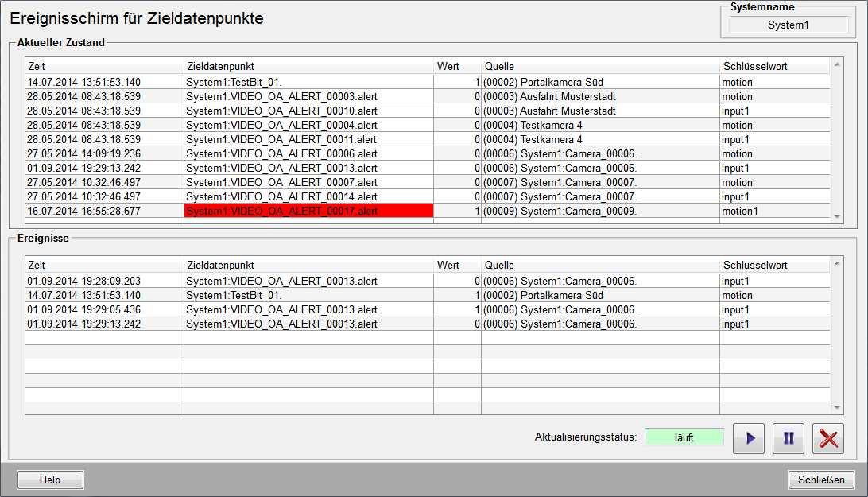The height and width of the screenshot is (497, 868).
Task: Click the red X icon button
Action: click(x=828, y=439)
